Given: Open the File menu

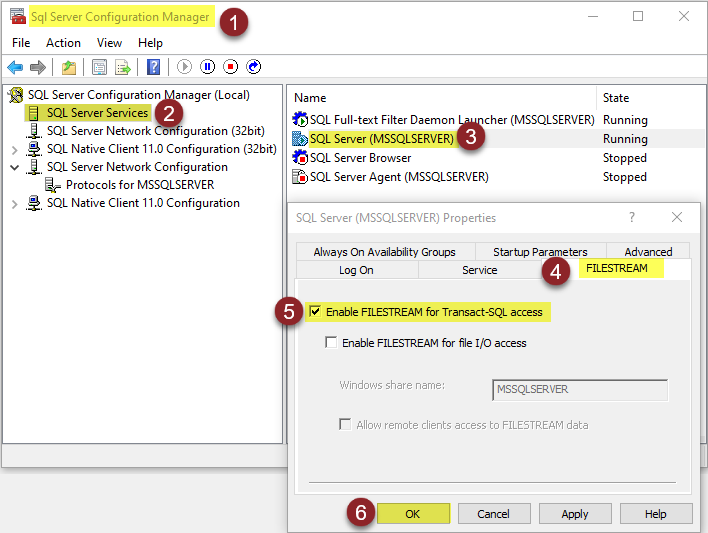Looking at the screenshot, I should 21,43.
